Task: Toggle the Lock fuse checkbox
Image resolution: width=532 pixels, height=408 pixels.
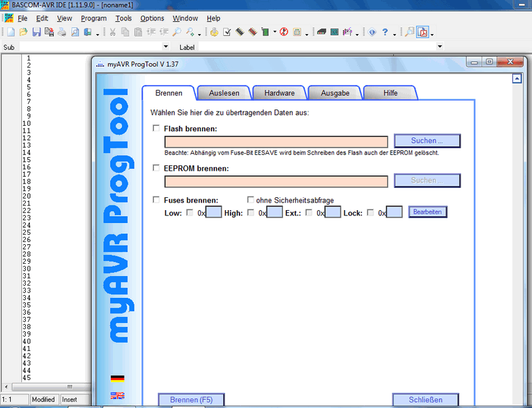Action: [371, 213]
